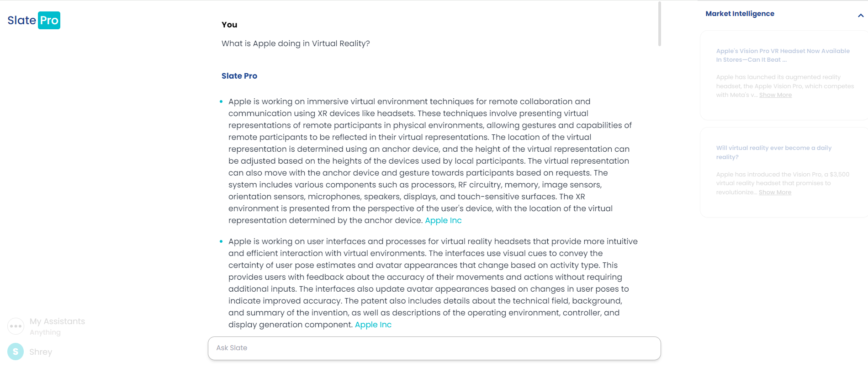868x368 pixels.
Task: Click the "Anything" assistant subtitle
Action: (45, 332)
